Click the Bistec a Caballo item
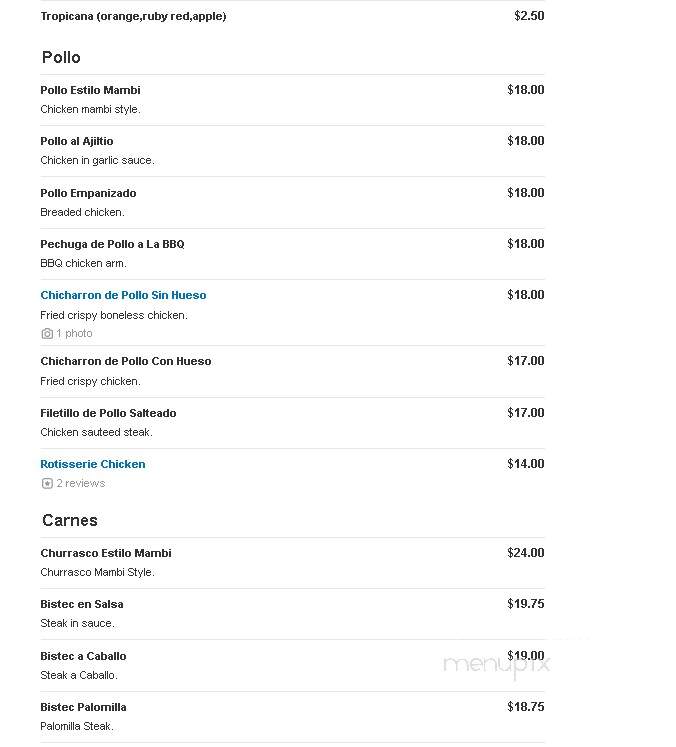Viewport: 676px width, 747px height. coord(83,656)
